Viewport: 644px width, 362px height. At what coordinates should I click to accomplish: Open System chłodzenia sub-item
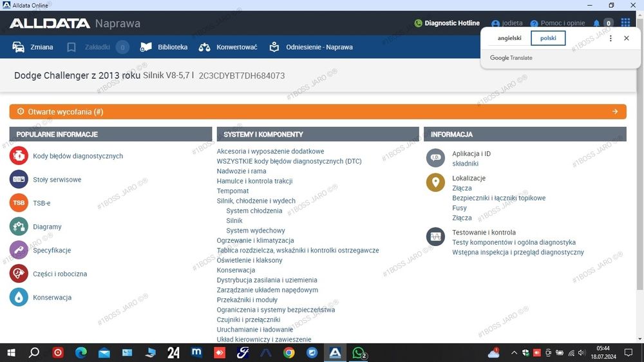pyautogui.click(x=254, y=211)
